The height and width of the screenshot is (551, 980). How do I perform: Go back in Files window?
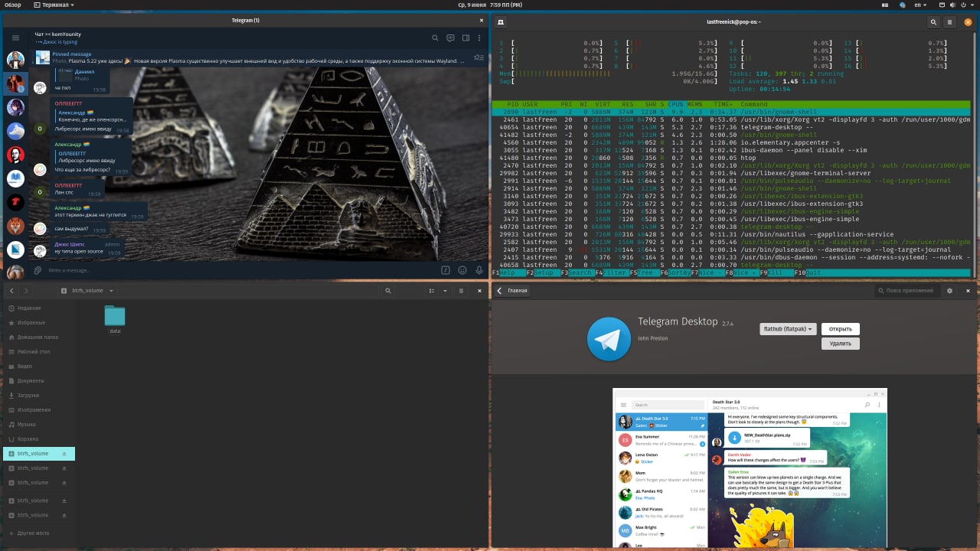tap(11, 291)
